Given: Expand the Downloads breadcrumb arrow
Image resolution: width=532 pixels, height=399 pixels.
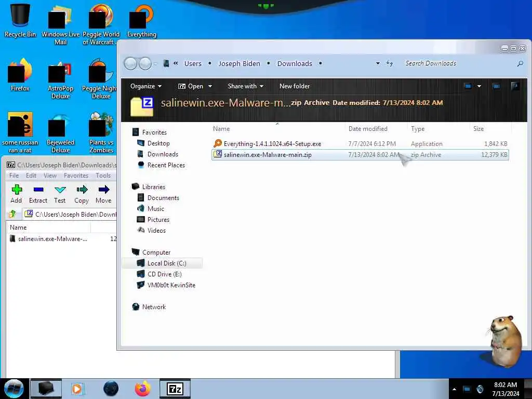Looking at the screenshot, I should [x=320, y=63].
